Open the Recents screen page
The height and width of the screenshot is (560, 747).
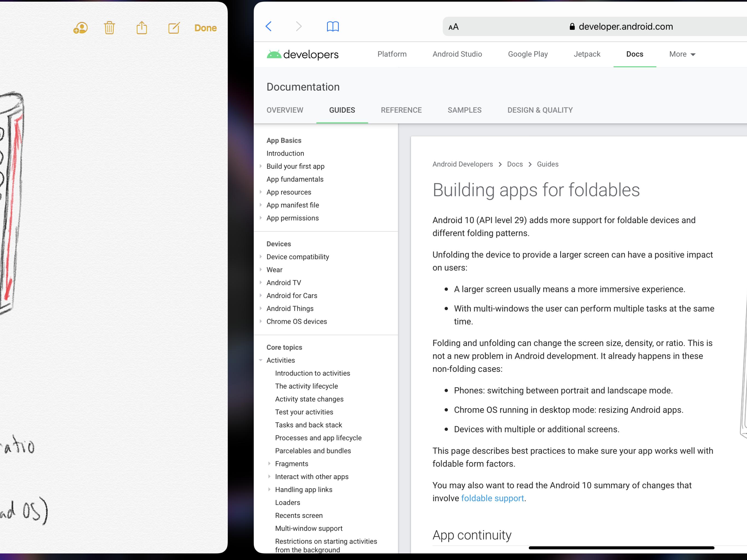point(299,515)
